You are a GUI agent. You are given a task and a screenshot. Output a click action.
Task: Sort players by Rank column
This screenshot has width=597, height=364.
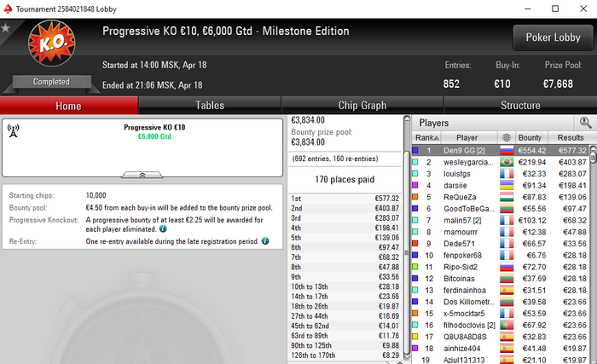point(426,137)
